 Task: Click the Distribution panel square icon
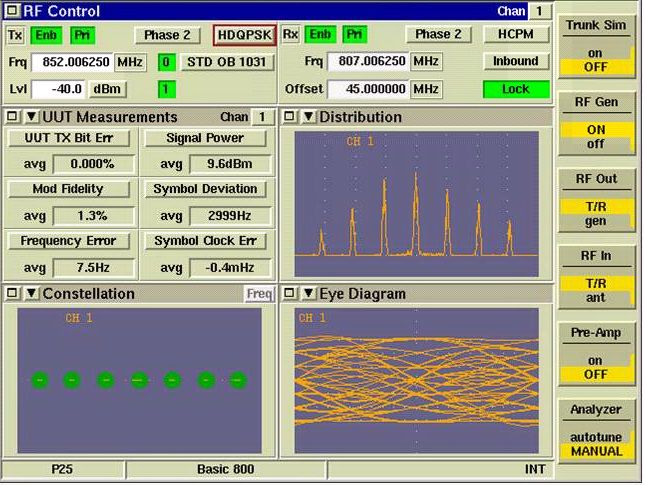(289, 117)
